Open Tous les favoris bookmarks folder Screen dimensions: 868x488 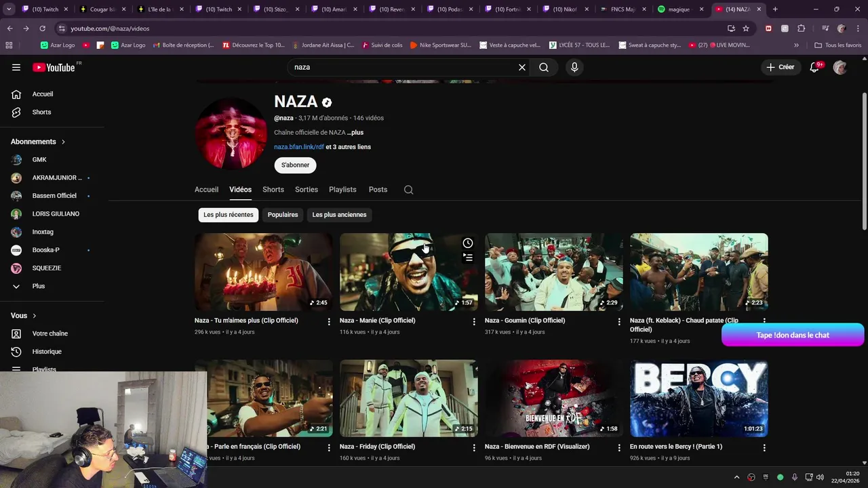point(838,45)
